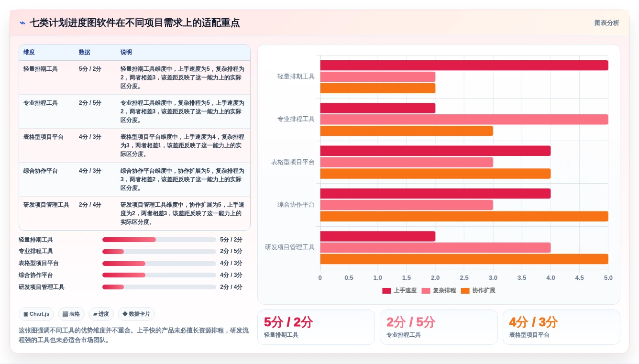Click 综合协作平台 table row name
This screenshot has width=639, height=364.
(41, 171)
